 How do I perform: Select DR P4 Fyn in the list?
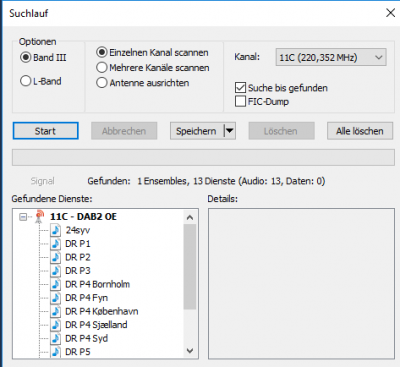pos(86,298)
